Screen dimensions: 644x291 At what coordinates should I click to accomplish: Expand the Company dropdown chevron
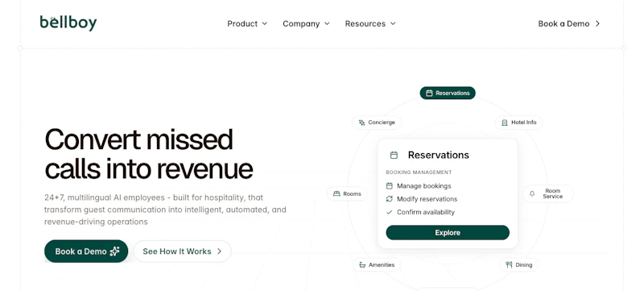tap(327, 24)
